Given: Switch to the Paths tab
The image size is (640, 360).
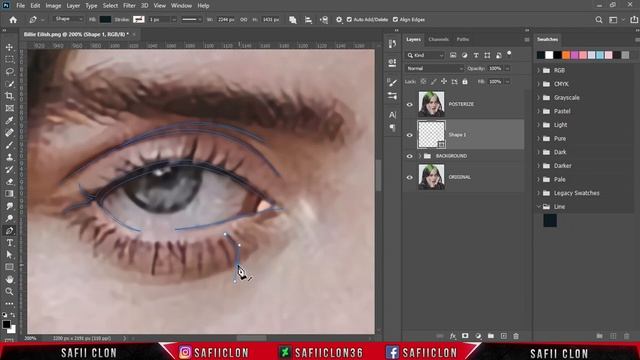Looking at the screenshot, I should pyautogui.click(x=462, y=40).
